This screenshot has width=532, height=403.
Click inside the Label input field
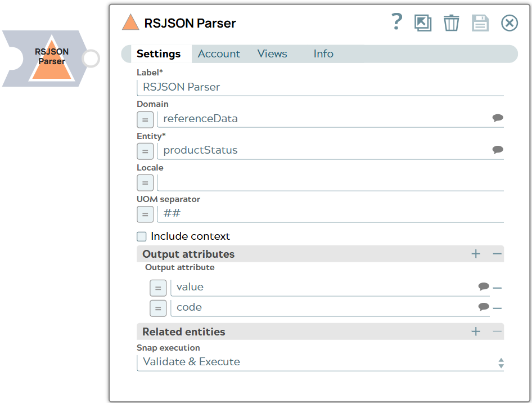[x=281, y=87]
